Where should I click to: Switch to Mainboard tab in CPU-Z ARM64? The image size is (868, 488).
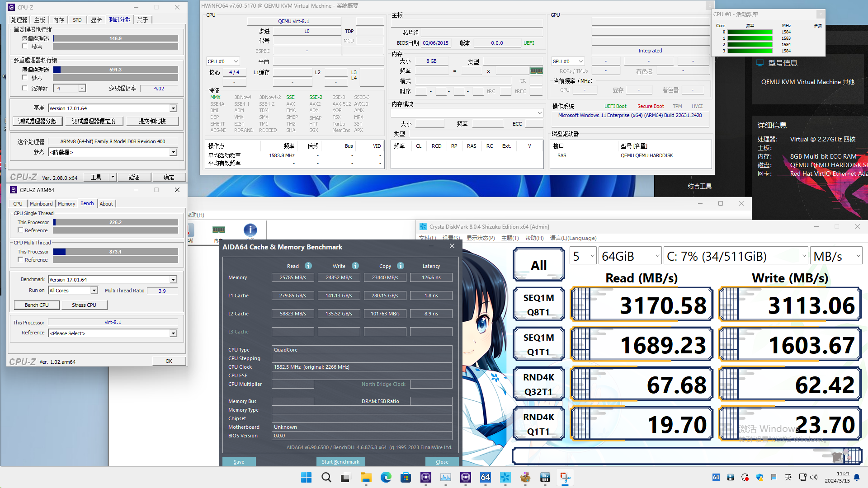pyautogui.click(x=41, y=204)
